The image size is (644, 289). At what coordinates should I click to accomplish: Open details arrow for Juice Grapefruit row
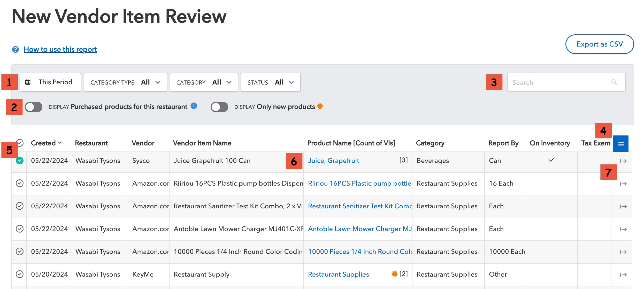tap(623, 161)
